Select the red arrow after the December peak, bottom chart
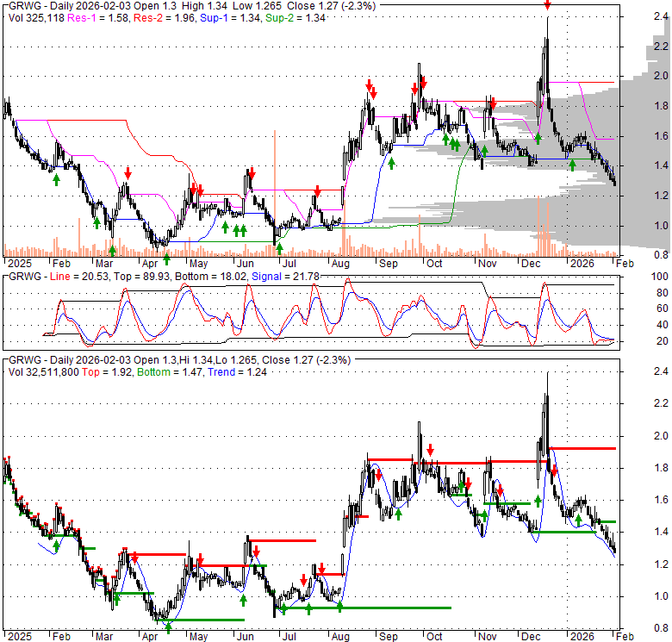The image size is (672, 642). click(554, 471)
